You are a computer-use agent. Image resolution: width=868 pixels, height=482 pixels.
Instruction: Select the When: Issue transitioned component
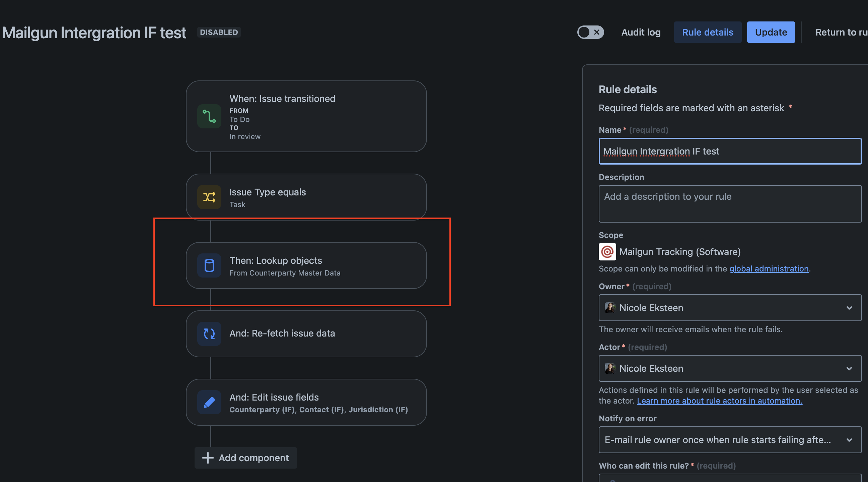coord(306,116)
